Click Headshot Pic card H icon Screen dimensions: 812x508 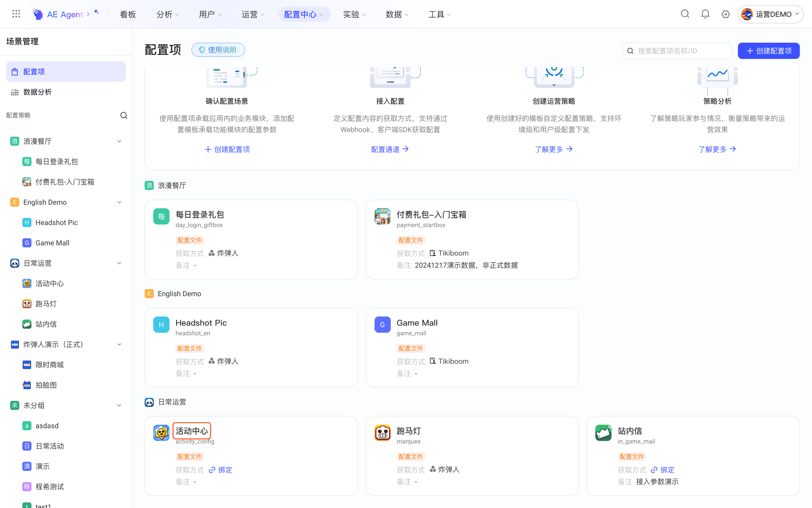[161, 325]
